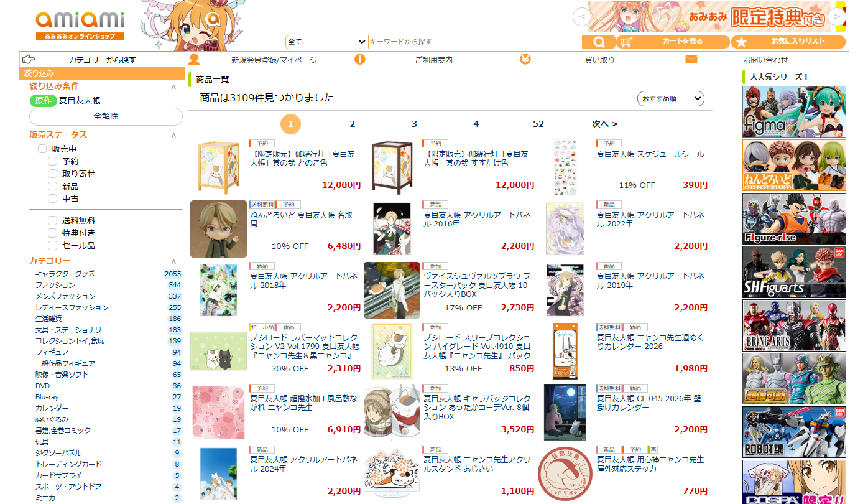This screenshot has width=868, height=504.
Task: Open the おすすめ順 sort dropdown
Action: click(x=671, y=99)
